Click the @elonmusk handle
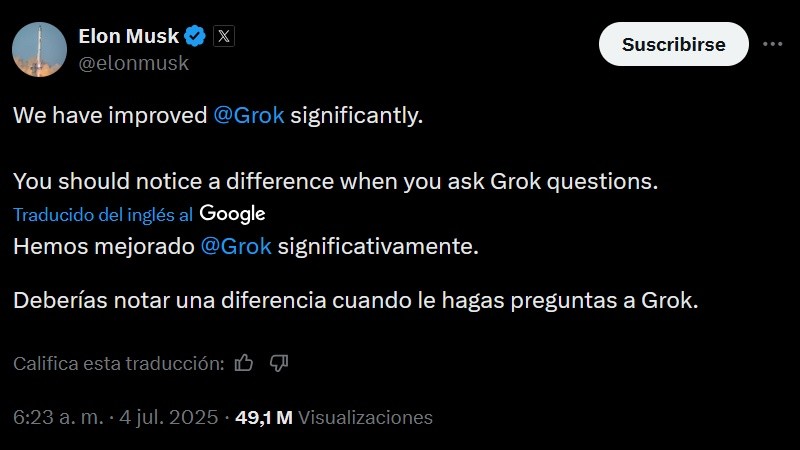Screen dimensions: 800x450 click(x=132, y=63)
